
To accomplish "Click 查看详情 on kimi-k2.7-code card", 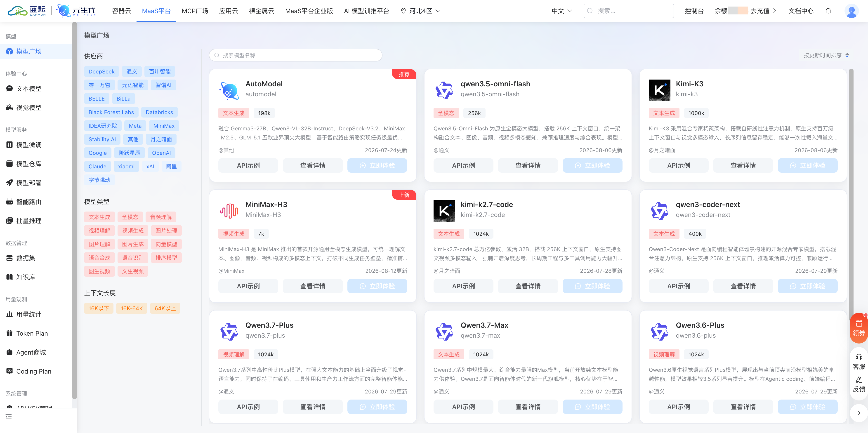I will point(528,286).
